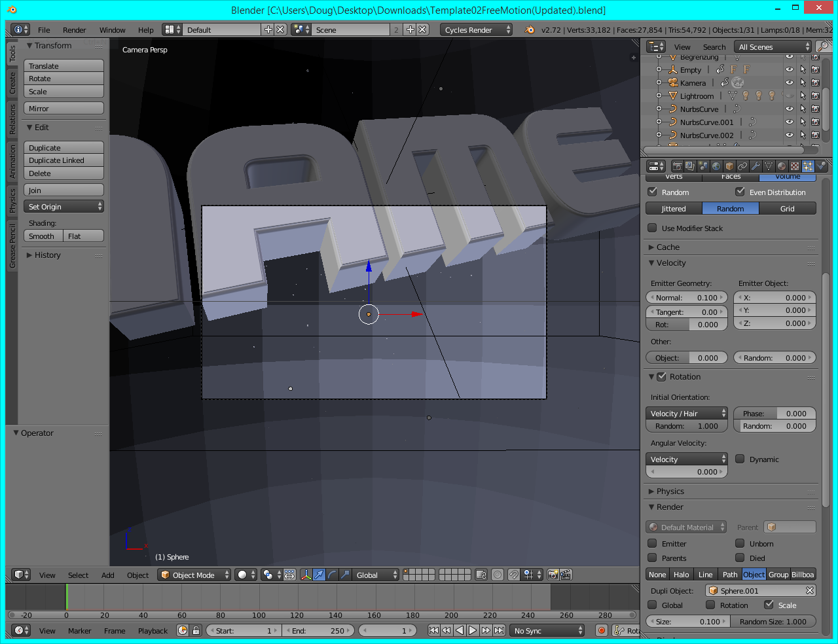The height and width of the screenshot is (644, 838).
Task: Click the Particles sparkles tab icon
Action: tap(807, 166)
